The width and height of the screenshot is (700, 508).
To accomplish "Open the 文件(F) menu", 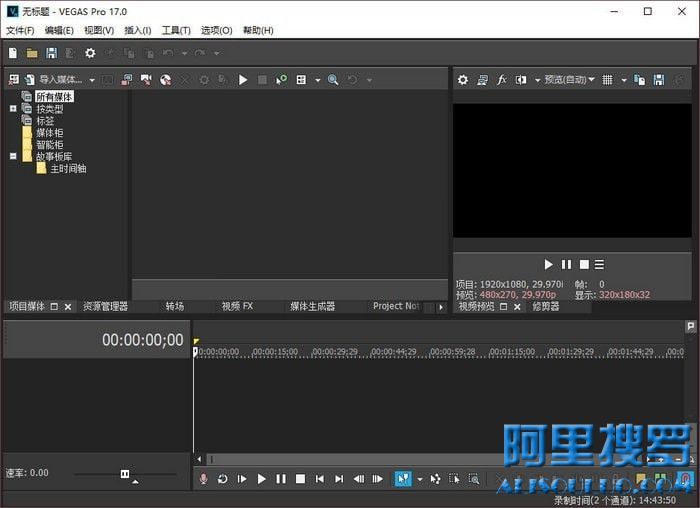I will click(x=20, y=30).
